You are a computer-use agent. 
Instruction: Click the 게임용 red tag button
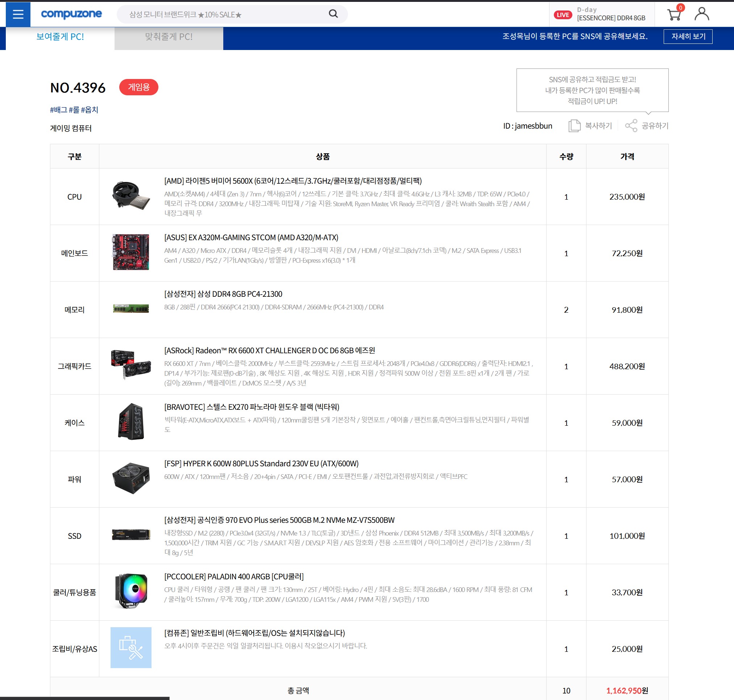pyautogui.click(x=138, y=87)
